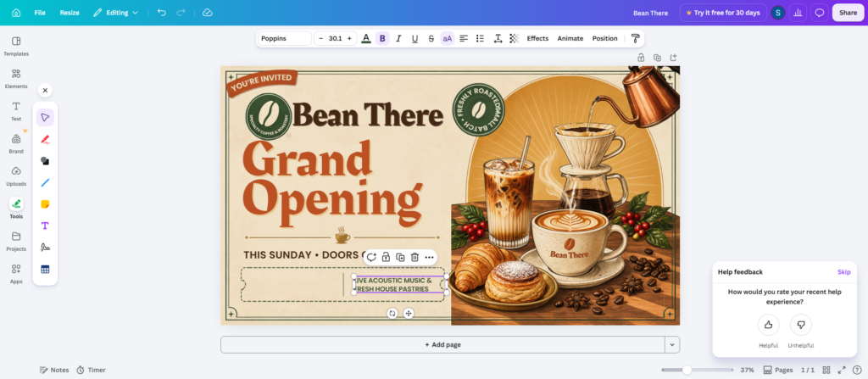Viewport: 868px width, 379px height.
Task: Open the Animate panel
Action: tap(570, 38)
